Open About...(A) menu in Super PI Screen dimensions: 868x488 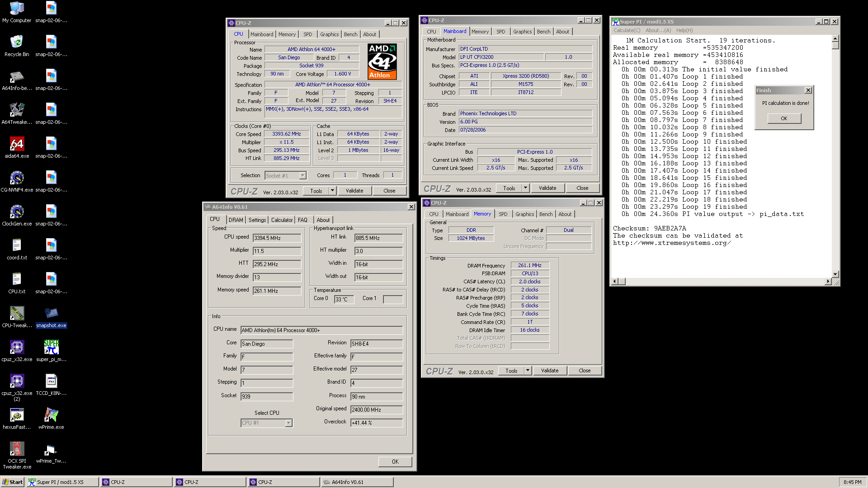click(658, 30)
